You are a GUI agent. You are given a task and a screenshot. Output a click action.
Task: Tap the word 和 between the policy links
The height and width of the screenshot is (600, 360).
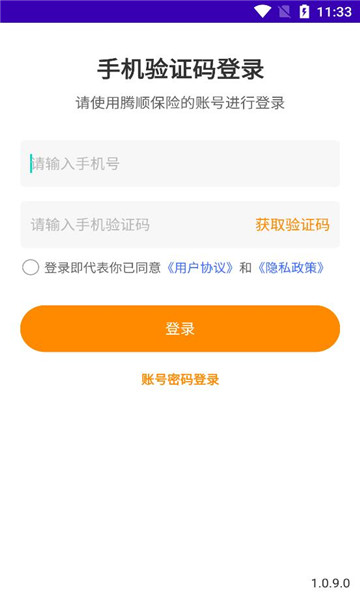tap(245, 267)
